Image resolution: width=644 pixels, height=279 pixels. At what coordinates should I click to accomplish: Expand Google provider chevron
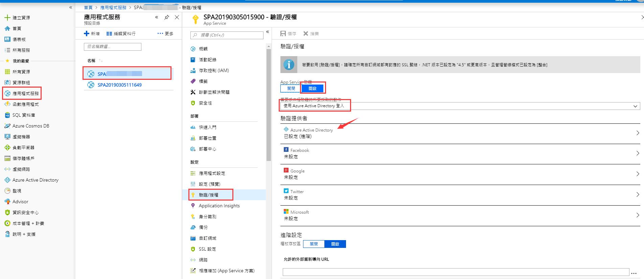(638, 174)
